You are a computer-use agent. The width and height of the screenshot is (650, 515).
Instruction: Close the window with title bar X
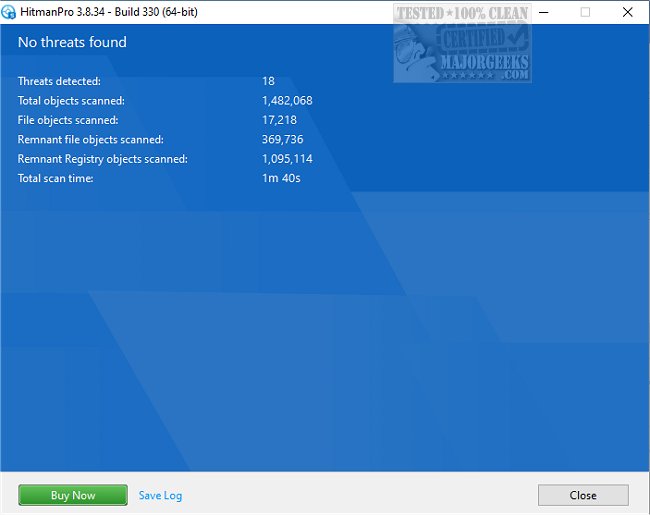coord(628,12)
